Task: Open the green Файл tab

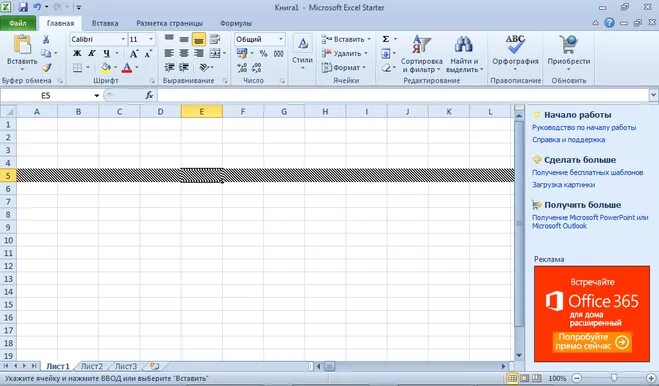Action: coord(18,23)
